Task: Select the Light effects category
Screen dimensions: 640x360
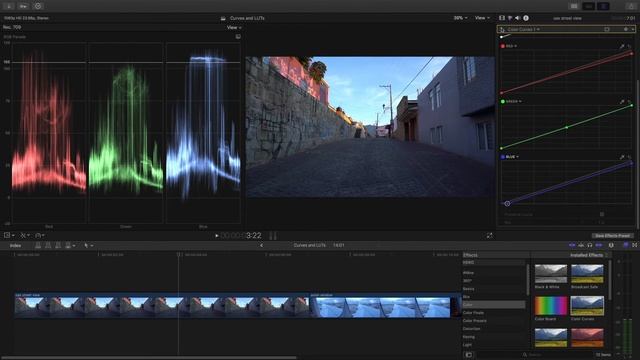Action: [x=467, y=344]
